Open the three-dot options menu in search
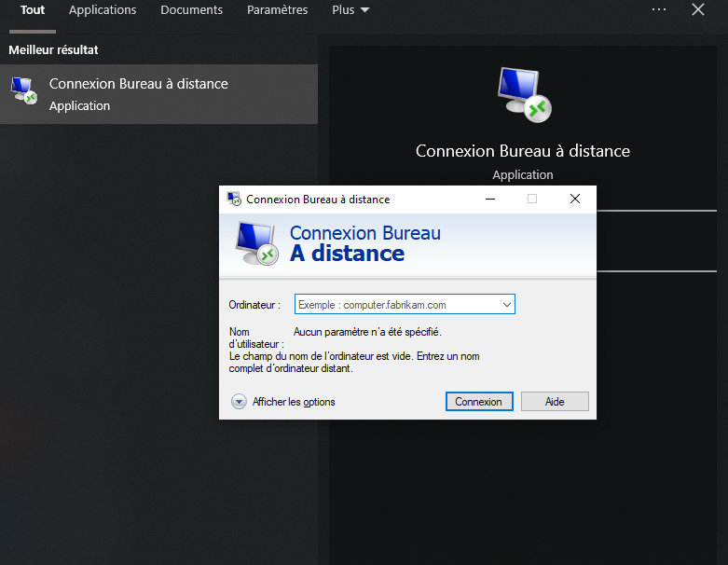This screenshot has height=565, width=728. (659, 9)
